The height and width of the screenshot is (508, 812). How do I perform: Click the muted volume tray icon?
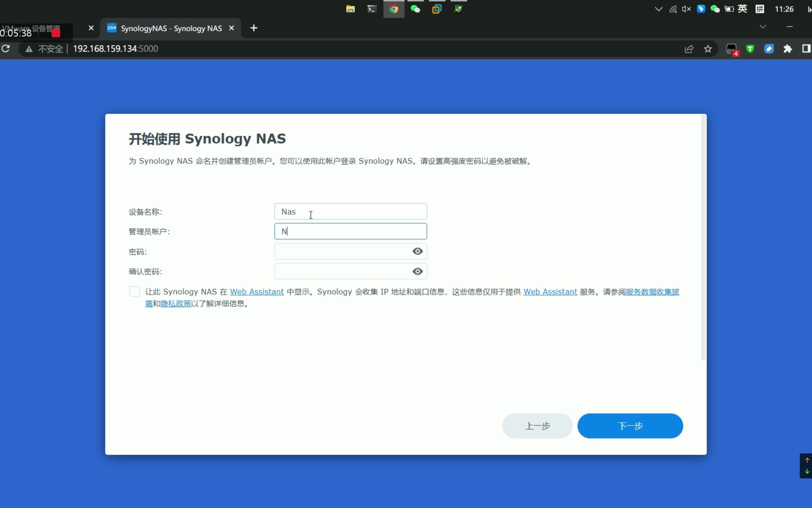(687, 9)
